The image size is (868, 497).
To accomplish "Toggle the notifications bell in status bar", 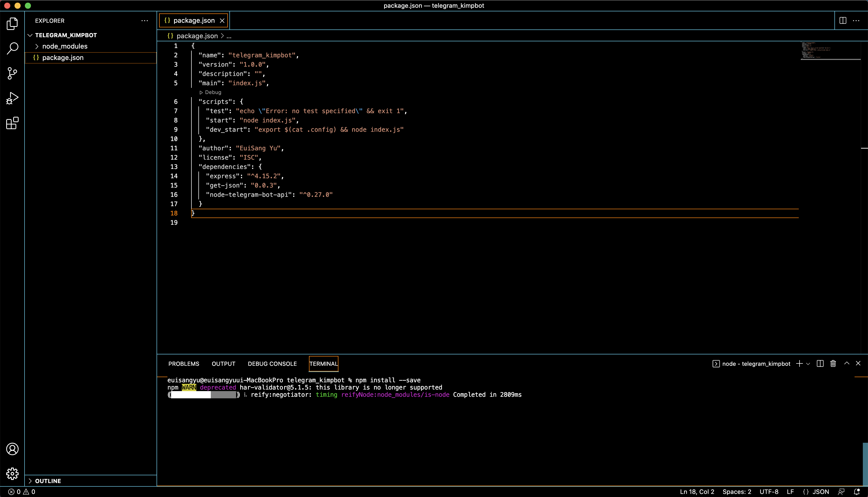I will point(856,492).
